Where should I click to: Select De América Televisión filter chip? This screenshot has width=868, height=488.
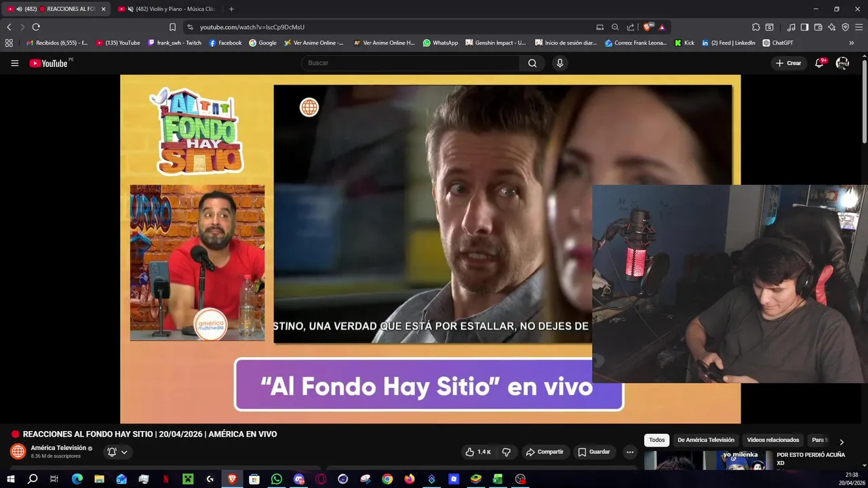[x=706, y=440]
